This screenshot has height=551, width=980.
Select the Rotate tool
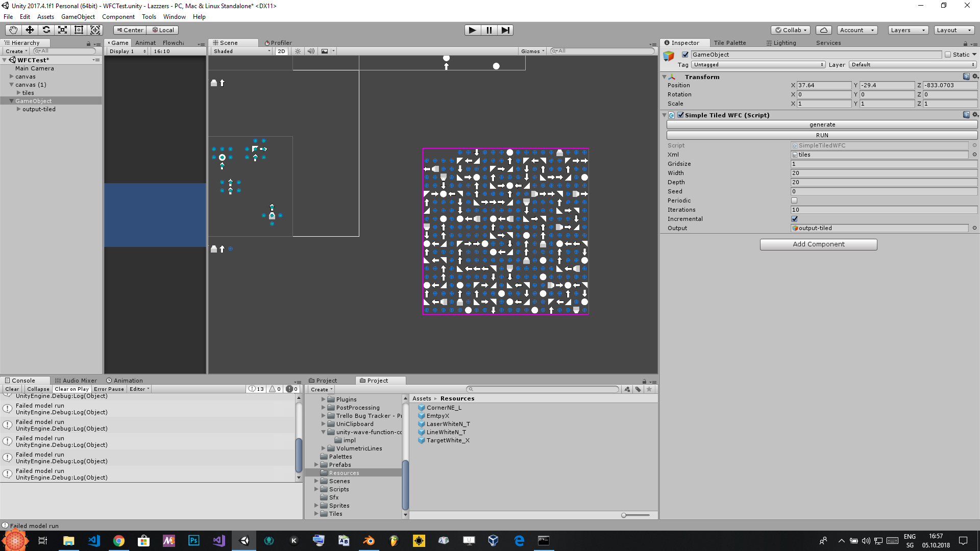point(46,30)
